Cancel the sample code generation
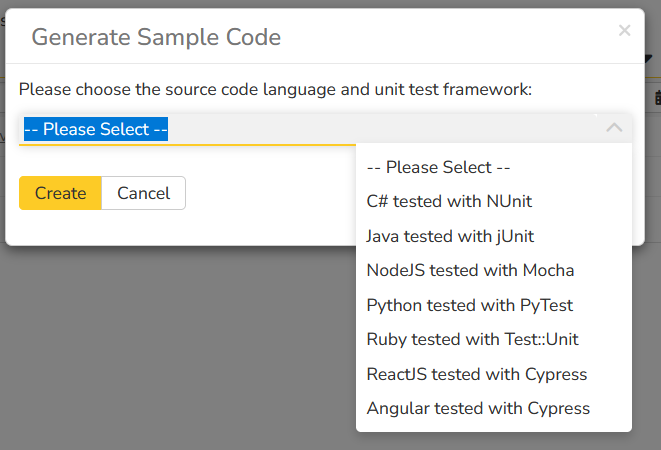This screenshot has width=661, height=450. click(144, 193)
